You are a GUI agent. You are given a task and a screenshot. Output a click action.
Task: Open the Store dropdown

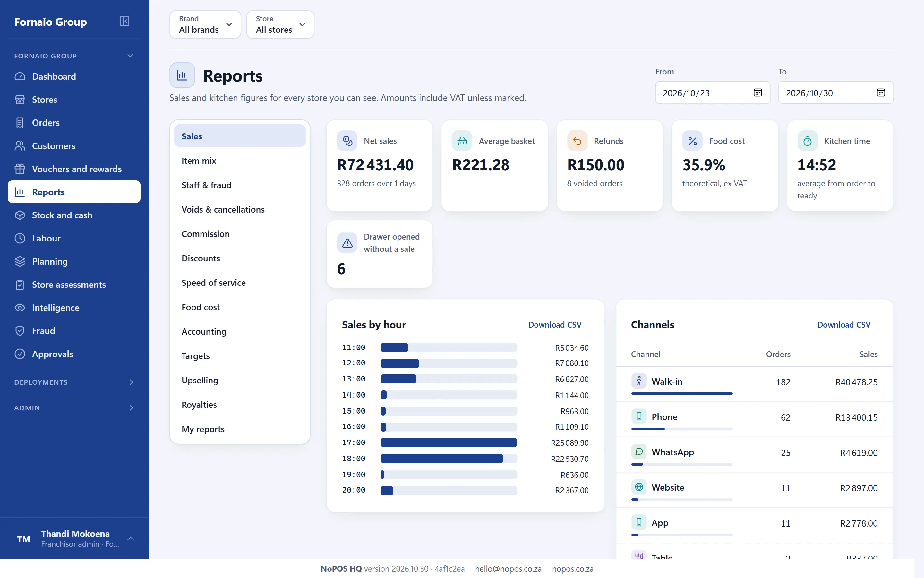tap(280, 24)
